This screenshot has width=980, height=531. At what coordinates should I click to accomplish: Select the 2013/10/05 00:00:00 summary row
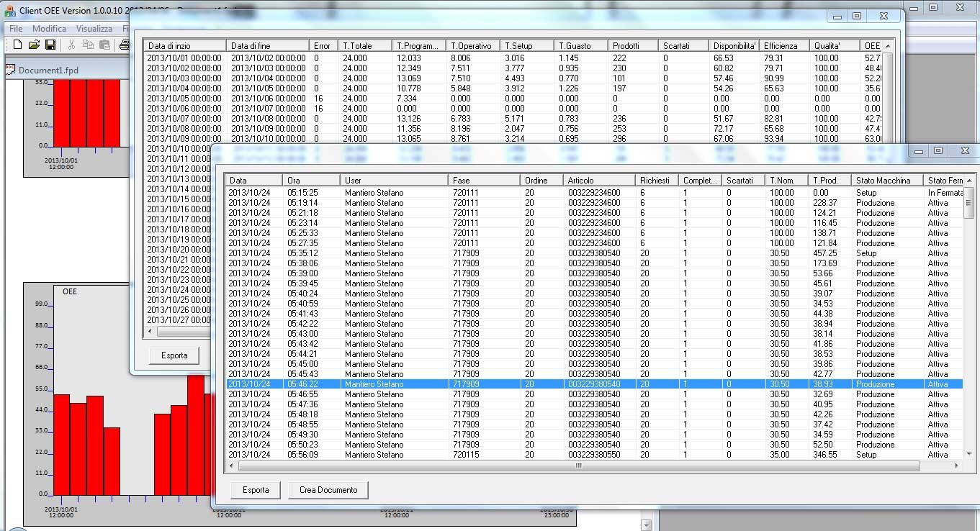click(513, 98)
